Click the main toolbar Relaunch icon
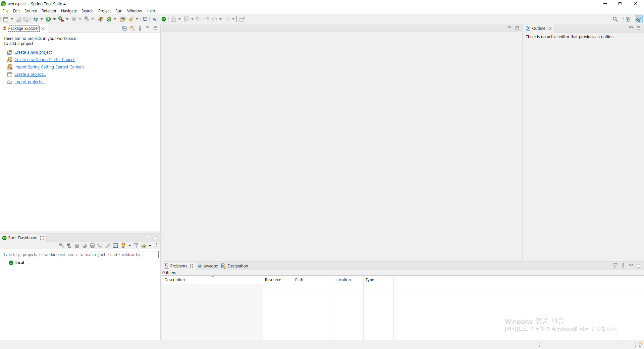Screen dimensions: 644x349 pyautogui.click(x=87, y=19)
